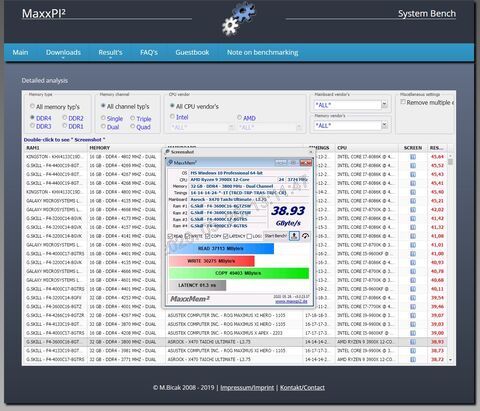Open the Guestbook page
Image resolution: width=480 pixels, height=411 pixels.
click(x=192, y=52)
